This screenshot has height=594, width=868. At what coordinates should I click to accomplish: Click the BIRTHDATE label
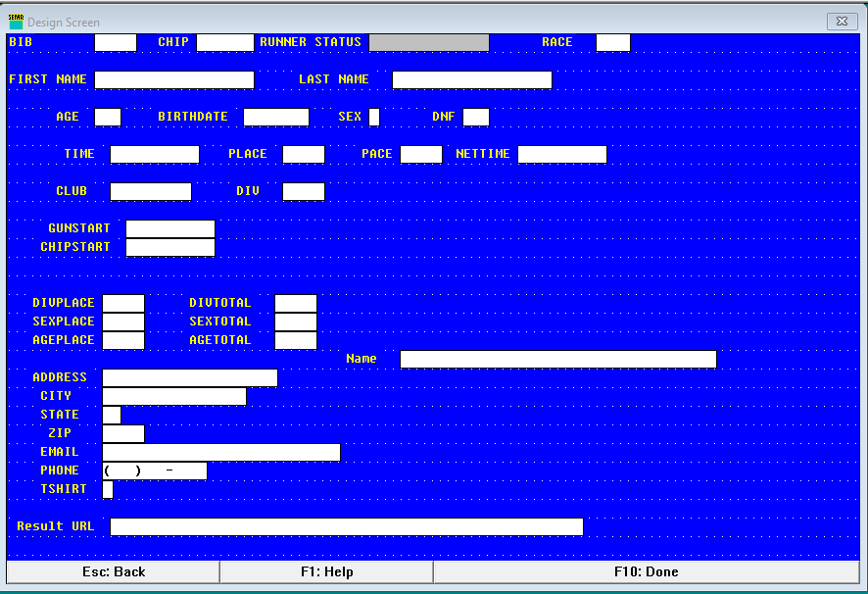coord(193,117)
